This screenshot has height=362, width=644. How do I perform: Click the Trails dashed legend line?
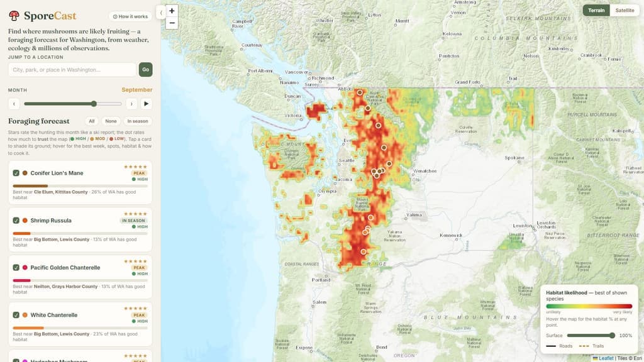584,346
